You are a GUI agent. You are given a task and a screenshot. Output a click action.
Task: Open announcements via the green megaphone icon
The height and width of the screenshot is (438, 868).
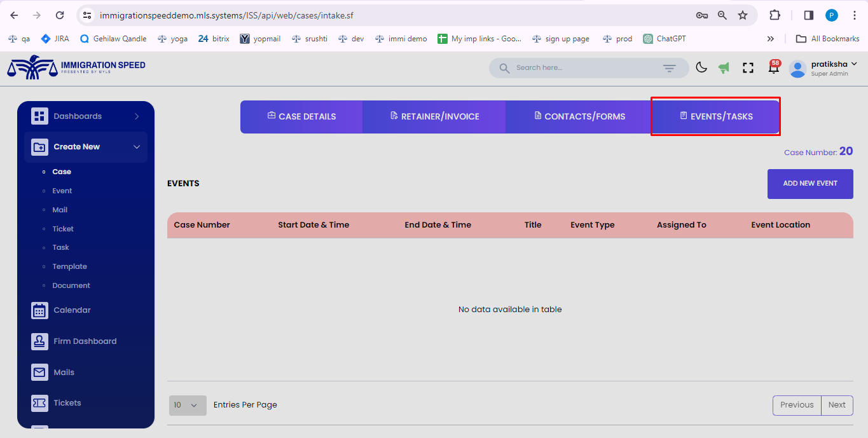click(x=724, y=67)
